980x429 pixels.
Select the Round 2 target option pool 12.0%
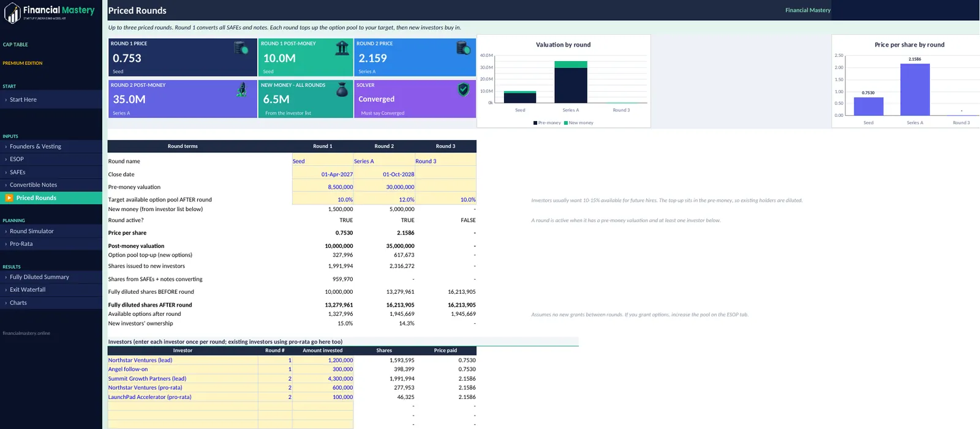point(384,200)
